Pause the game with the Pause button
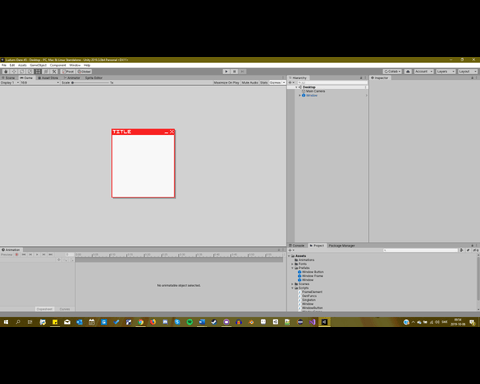Viewport: 480px width, 384px height. tap(234, 71)
